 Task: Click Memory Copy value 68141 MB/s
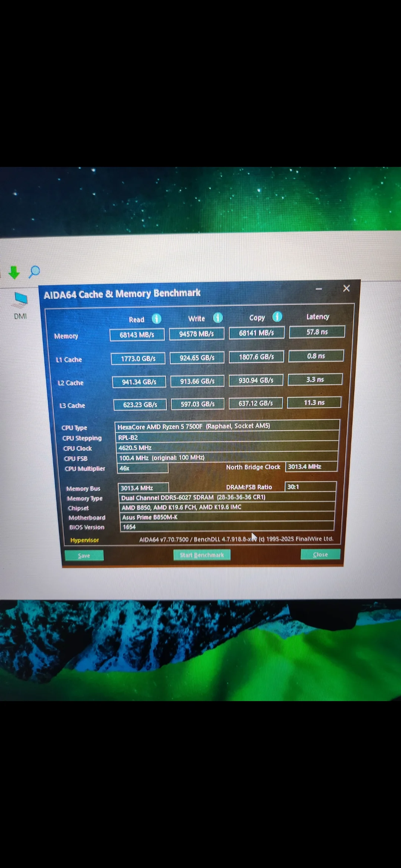pyautogui.click(x=256, y=333)
